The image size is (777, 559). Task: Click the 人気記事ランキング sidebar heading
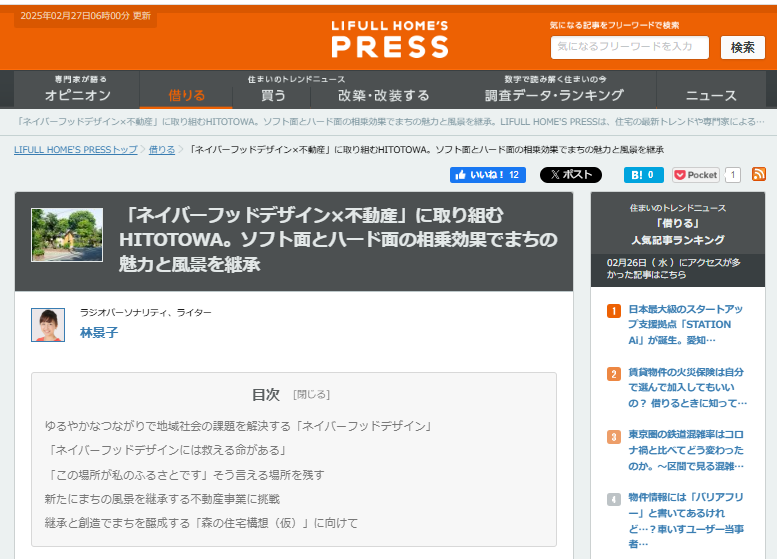[677, 240]
